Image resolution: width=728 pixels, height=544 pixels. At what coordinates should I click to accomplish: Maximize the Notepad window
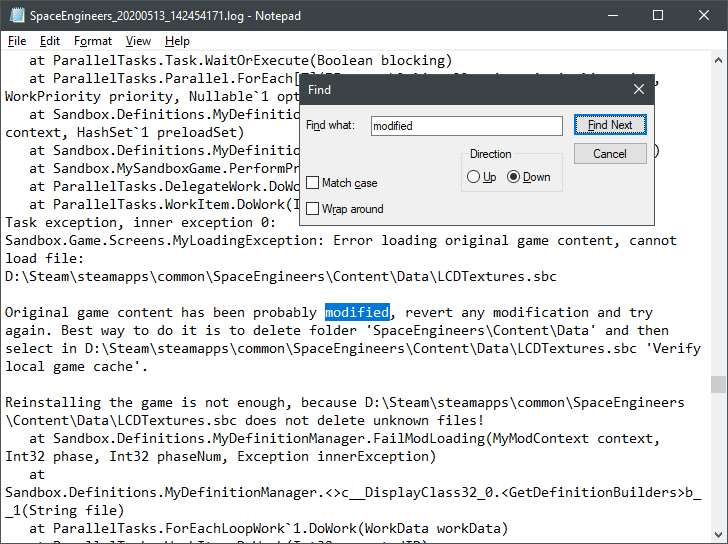(657, 16)
